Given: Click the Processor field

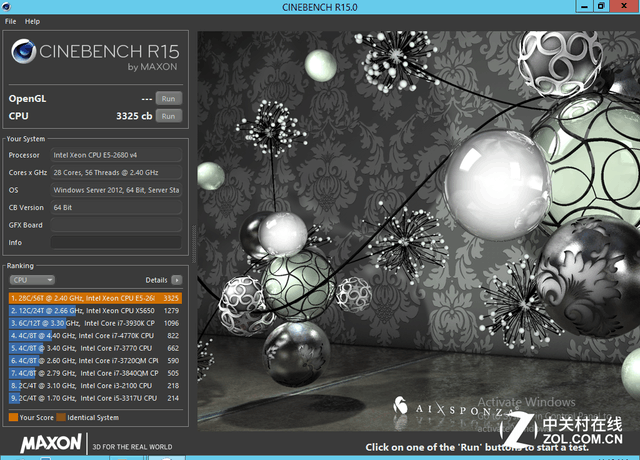Looking at the screenshot, I should pyautogui.click(x=116, y=155).
